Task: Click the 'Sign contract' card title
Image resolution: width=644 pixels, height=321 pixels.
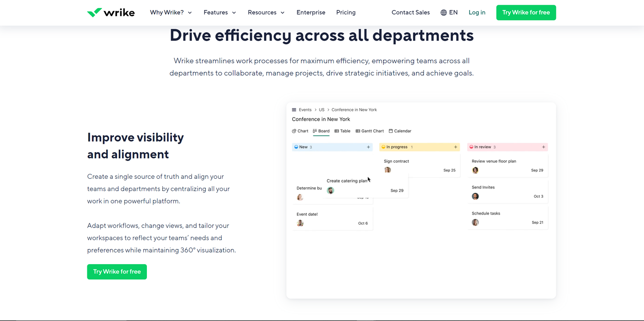Action: point(396,161)
